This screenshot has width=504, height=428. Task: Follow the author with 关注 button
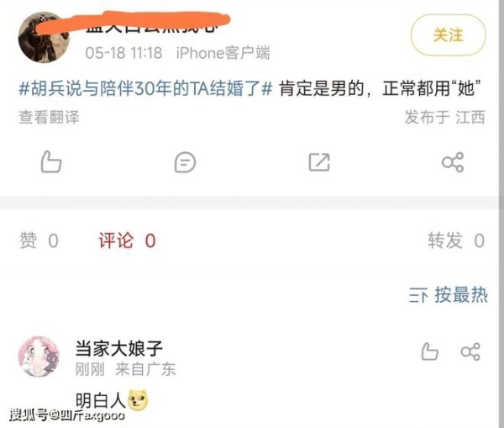tap(449, 35)
